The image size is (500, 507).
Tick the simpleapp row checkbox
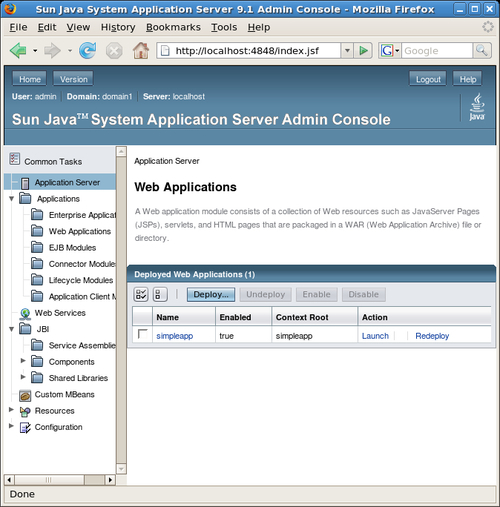point(142,334)
